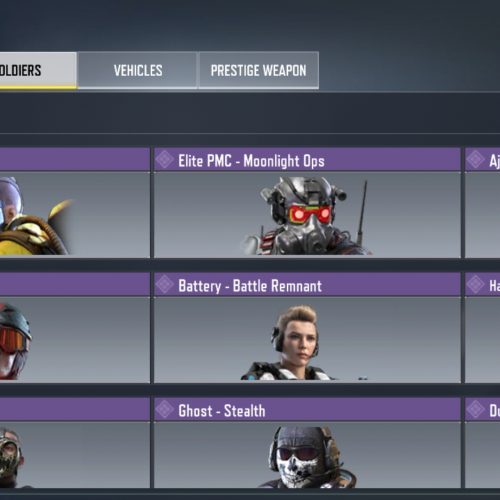Switch to the Vehicles tab
This screenshot has width=500, height=500.
pyautogui.click(x=137, y=70)
